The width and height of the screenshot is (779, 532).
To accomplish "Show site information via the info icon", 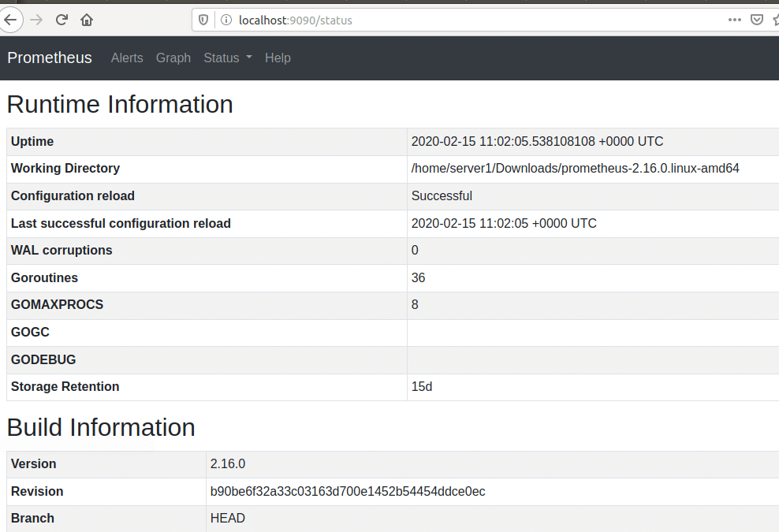I will point(225,20).
